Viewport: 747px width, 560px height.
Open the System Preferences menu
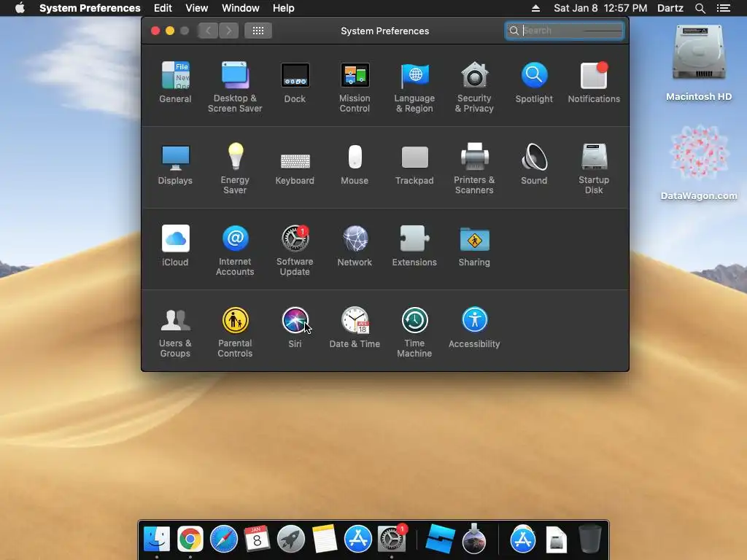(x=90, y=8)
